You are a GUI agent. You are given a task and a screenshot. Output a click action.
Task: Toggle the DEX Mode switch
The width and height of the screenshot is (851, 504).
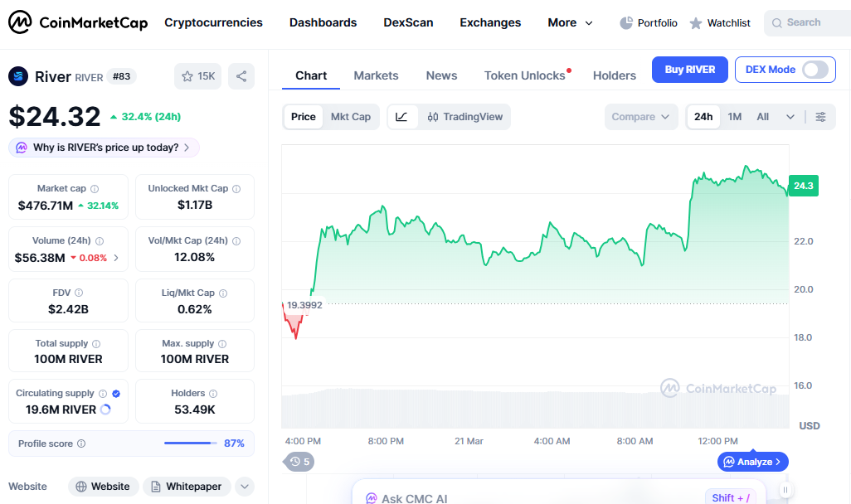pos(815,70)
